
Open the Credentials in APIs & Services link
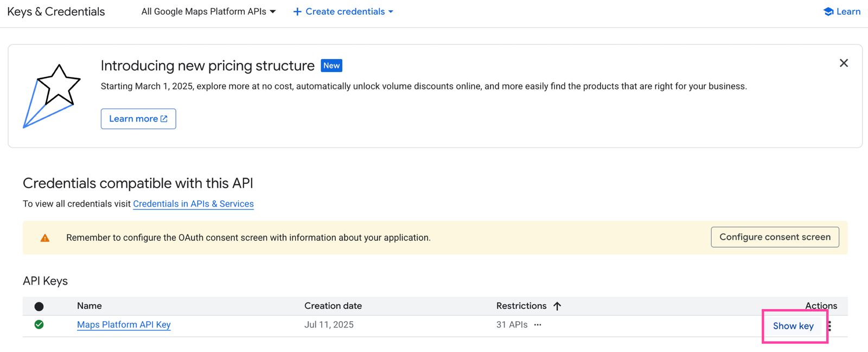[x=193, y=204]
